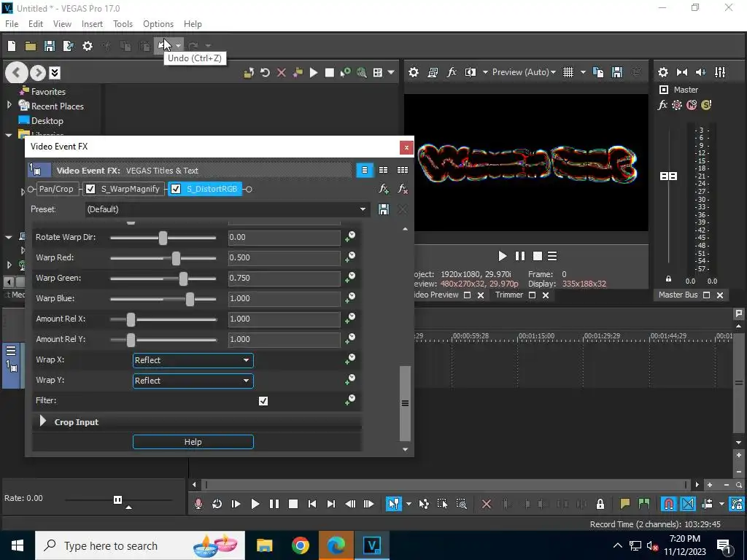Toggle the preview overlays grid icon

tap(568, 72)
